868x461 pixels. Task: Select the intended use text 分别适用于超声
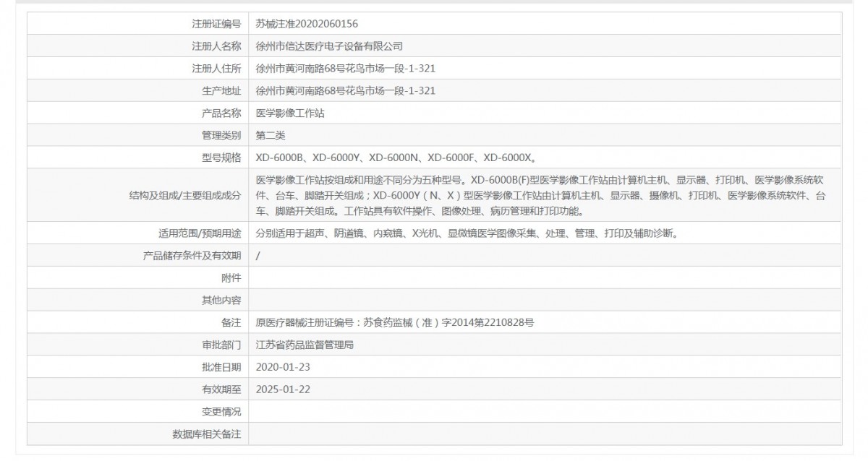coord(467,233)
